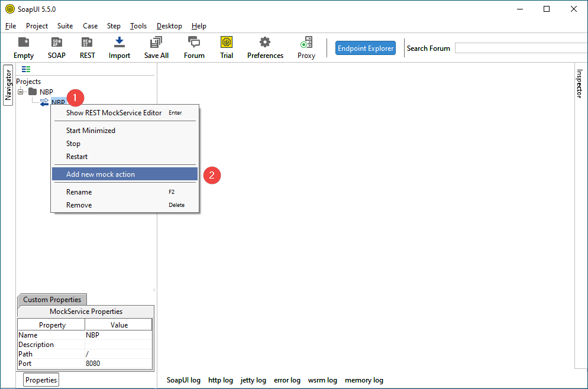Click the Trial toolbar icon
This screenshot has height=389, width=588.
[227, 42]
